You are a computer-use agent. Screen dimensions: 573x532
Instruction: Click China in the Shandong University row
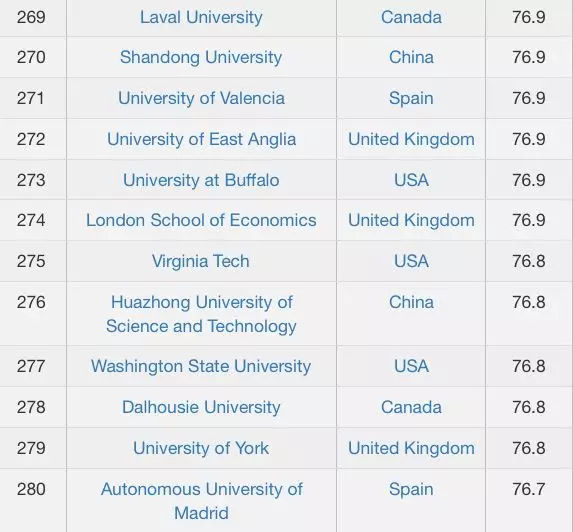tap(411, 57)
